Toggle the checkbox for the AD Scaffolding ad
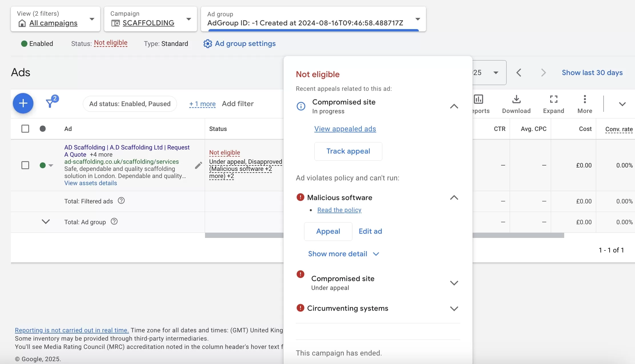The height and width of the screenshot is (364, 635). coord(25,165)
